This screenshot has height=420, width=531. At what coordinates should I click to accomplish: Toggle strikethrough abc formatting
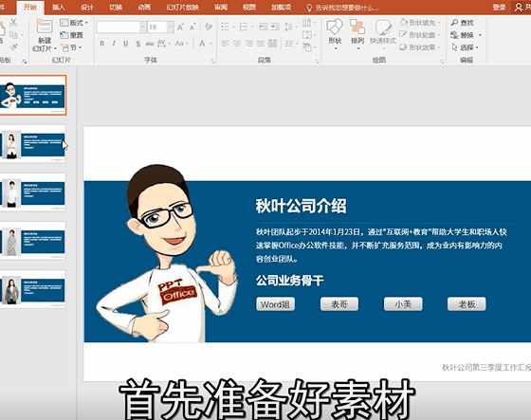click(150, 44)
